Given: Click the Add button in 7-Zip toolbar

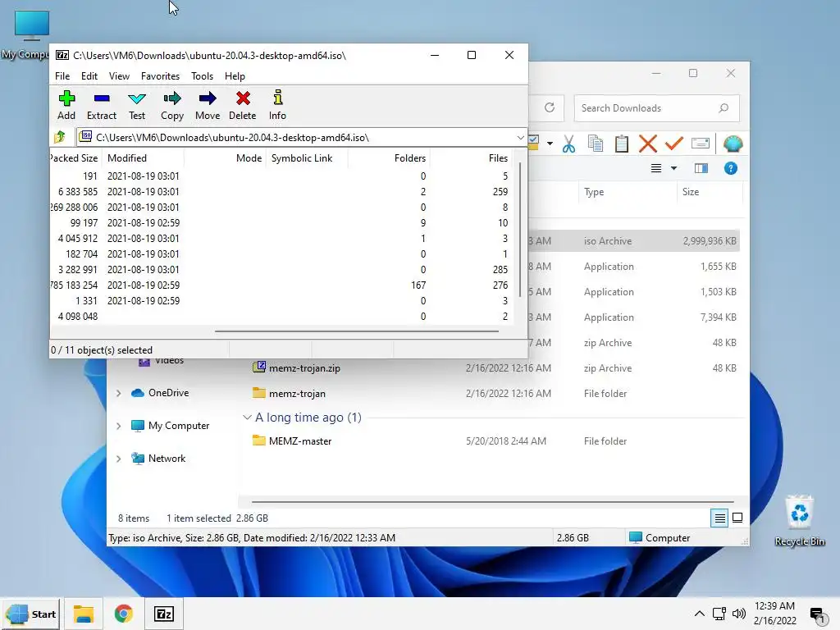Looking at the screenshot, I should tap(66, 105).
